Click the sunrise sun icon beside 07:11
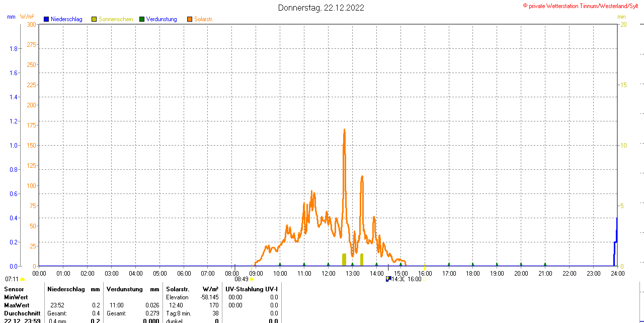The height and width of the screenshot is (323, 644). [22, 279]
